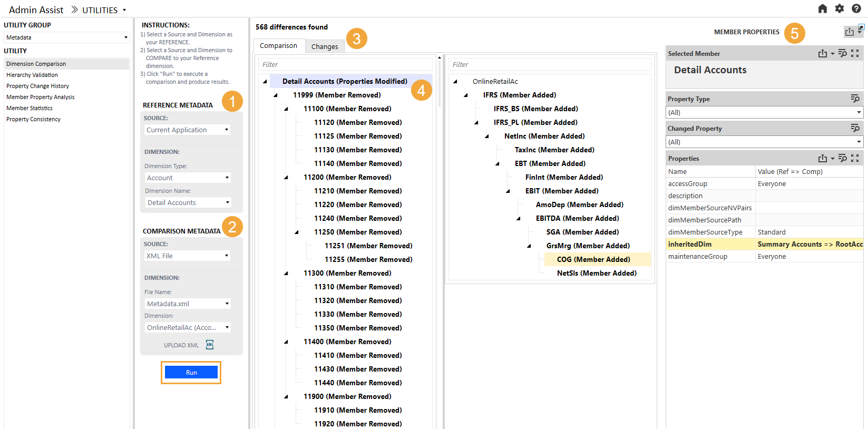Screen dimensions: 868x429
Task: Click the Home icon in top bar
Action: [x=822, y=8]
